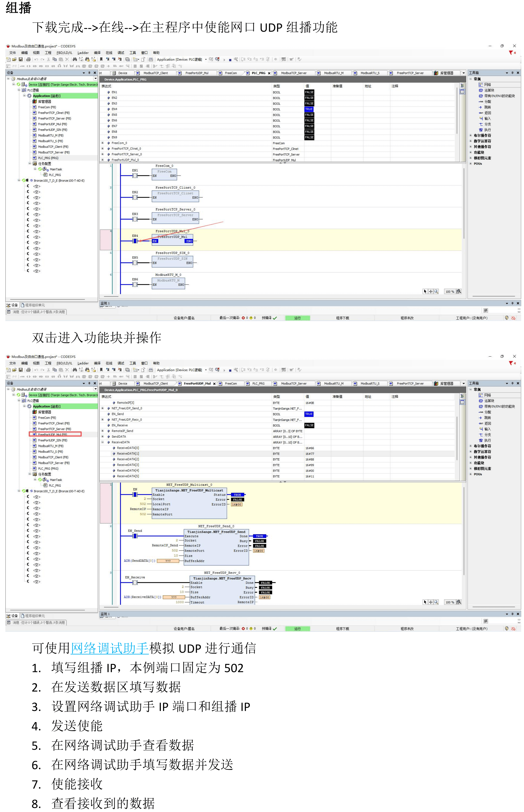The height and width of the screenshot is (812, 524).
Task: Expand NET_FreeUDP_Recv_0 watch row
Action: point(102,420)
